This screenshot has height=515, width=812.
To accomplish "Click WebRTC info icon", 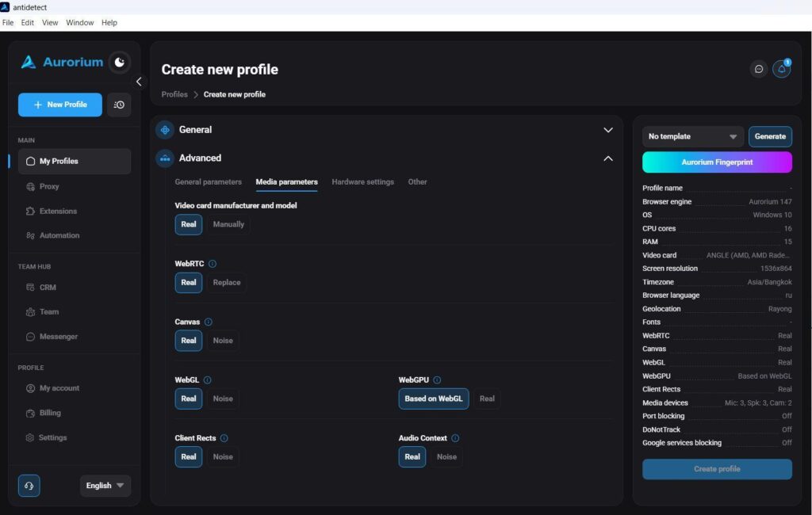I will [213, 264].
